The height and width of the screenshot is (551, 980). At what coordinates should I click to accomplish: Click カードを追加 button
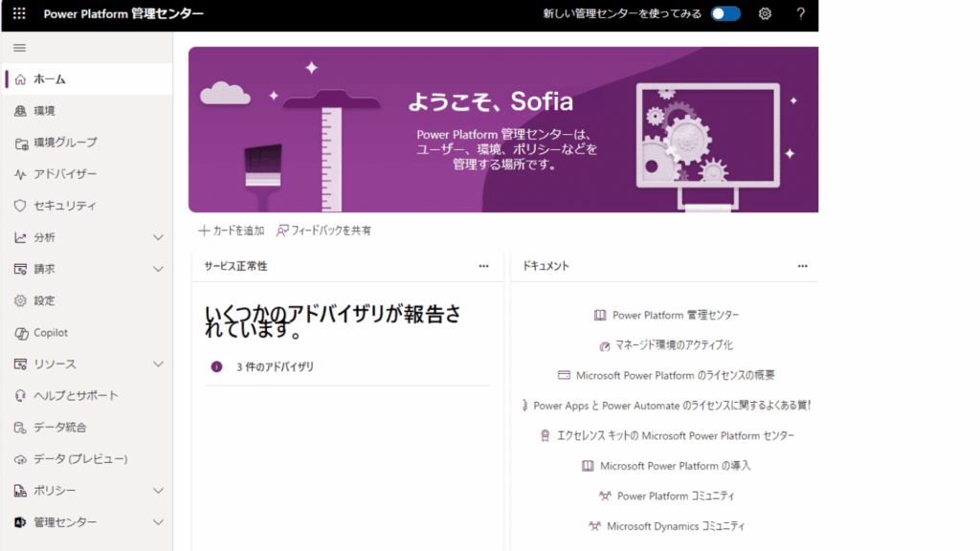[x=232, y=231]
